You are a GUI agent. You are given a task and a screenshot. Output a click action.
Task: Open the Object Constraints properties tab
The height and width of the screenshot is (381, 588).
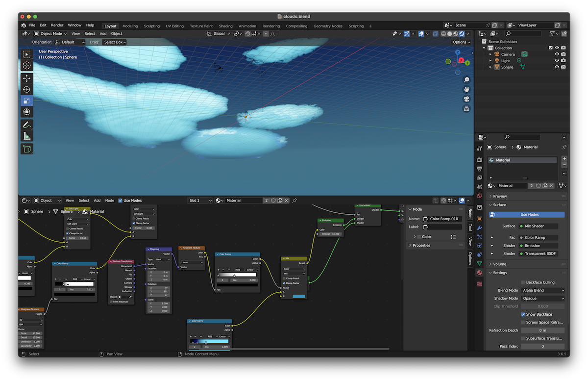click(x=479, y=254)
